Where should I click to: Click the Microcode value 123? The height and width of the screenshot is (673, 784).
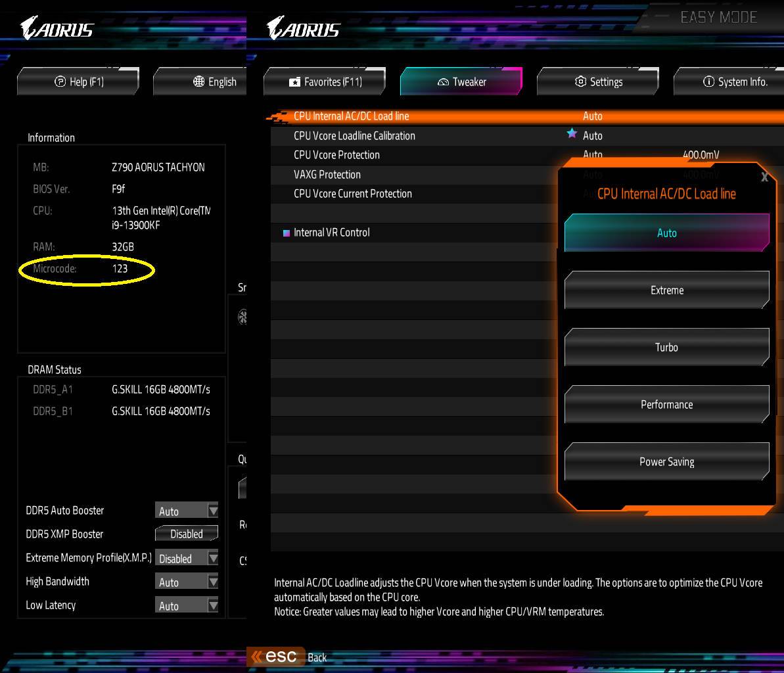[x=120, y=269]
